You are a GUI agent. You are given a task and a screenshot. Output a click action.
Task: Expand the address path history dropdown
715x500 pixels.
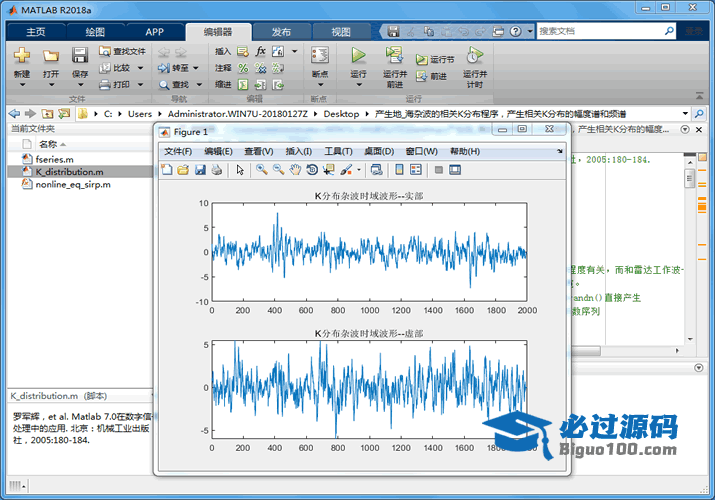pos(685,113)
